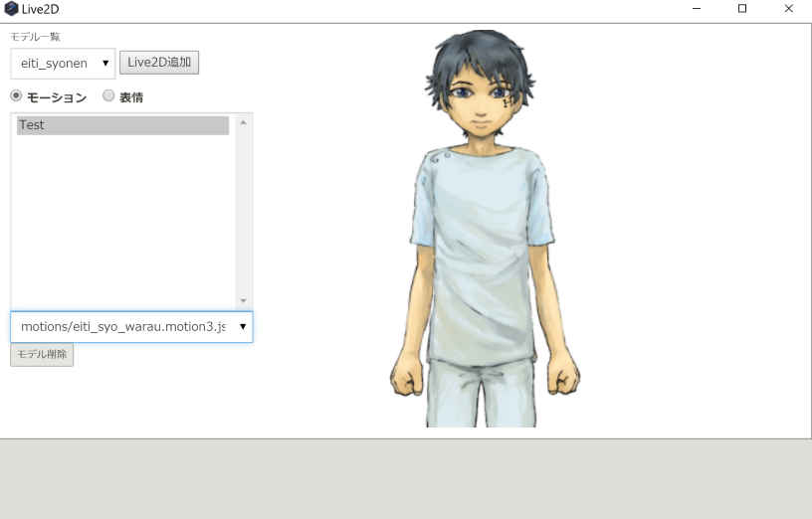812x519 pixels.
Task: Maximize the Live2D window
Action: click(742, 9)
